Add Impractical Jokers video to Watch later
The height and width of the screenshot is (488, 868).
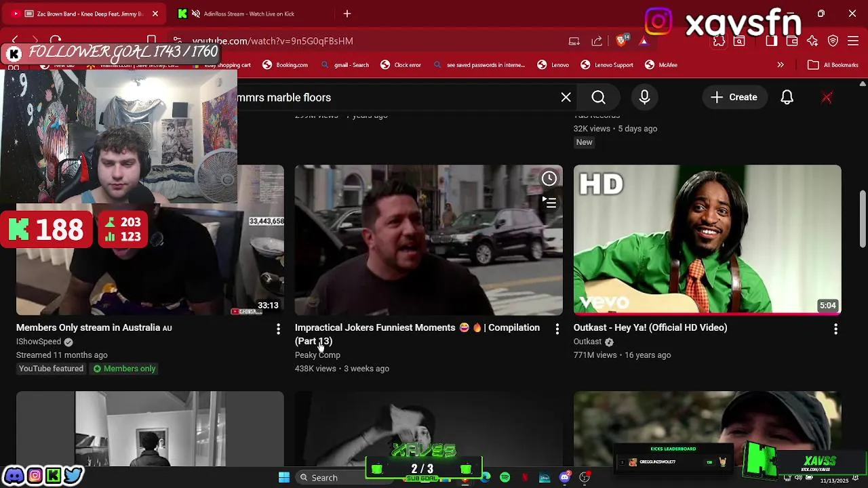click(549, 178)
